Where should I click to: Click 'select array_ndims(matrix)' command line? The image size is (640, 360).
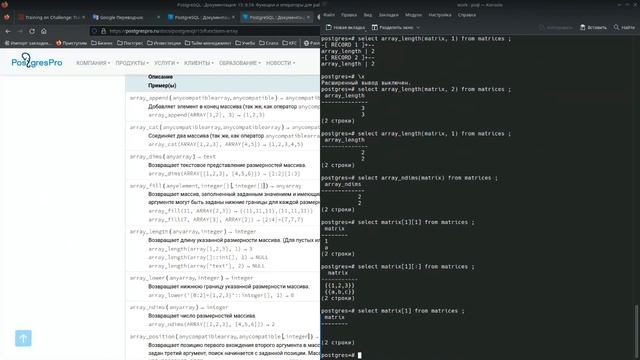point(409,178)
